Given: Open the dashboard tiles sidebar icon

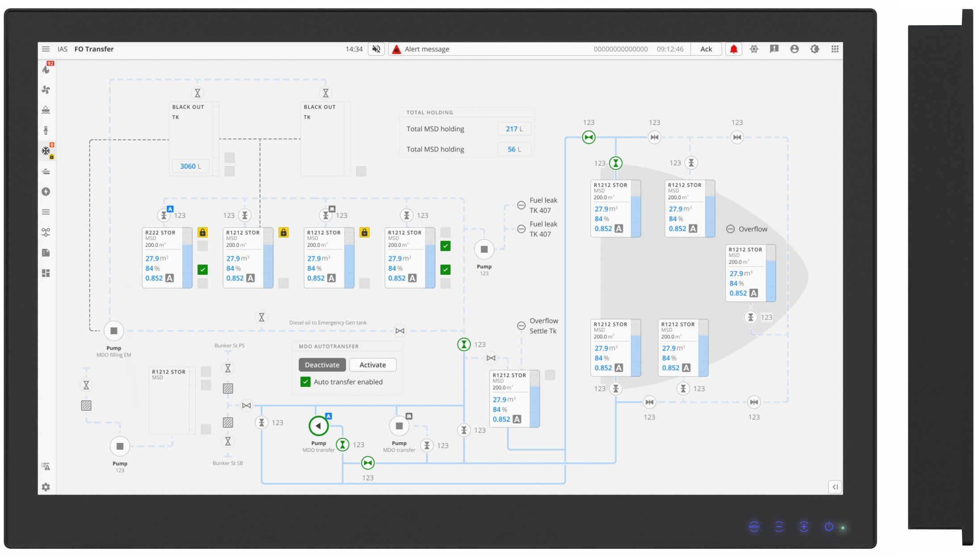Looking at the screenshot, I should pyautogui.click(x=46, y=273).
